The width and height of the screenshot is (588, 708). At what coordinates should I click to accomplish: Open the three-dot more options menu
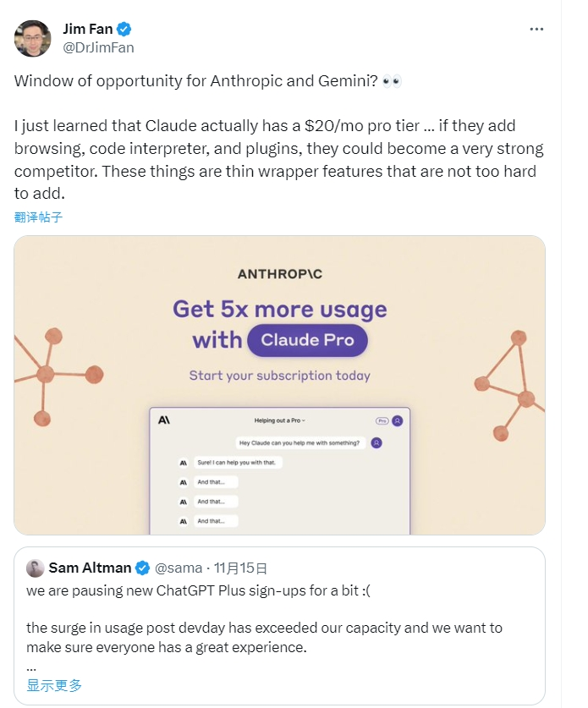point(536,29)
